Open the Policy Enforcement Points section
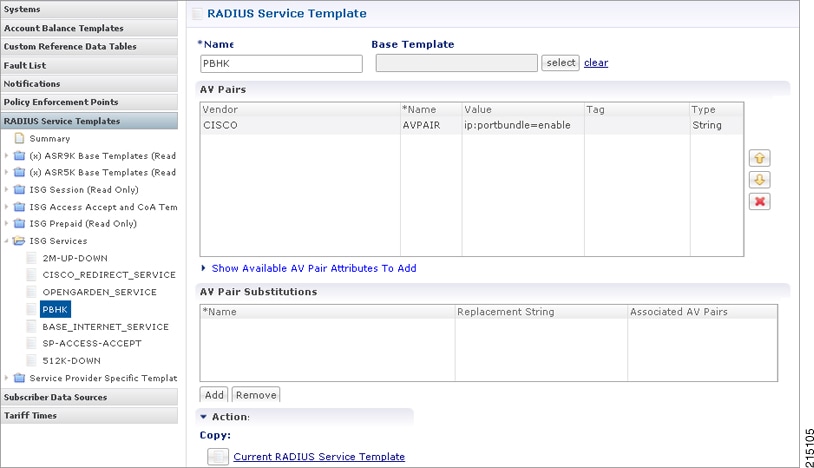The height and width of the screenshot is (468, 814). (x=89, y=102)
